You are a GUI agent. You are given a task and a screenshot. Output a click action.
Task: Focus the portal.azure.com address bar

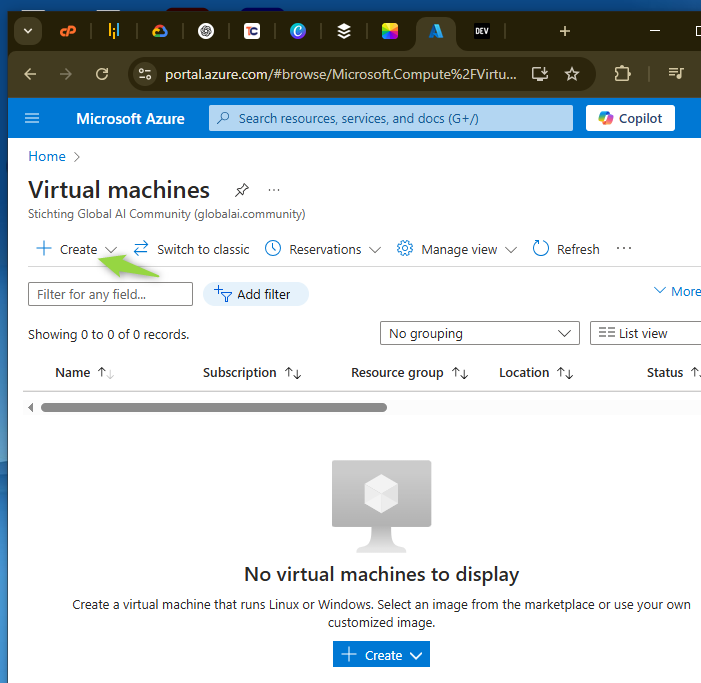[341, 74]
